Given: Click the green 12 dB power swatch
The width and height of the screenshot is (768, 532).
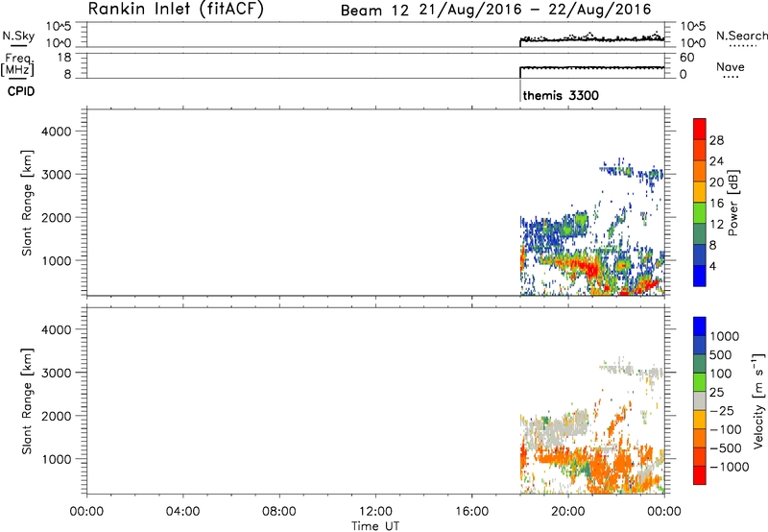Looking at the screenshot, I should click(700, 212).
